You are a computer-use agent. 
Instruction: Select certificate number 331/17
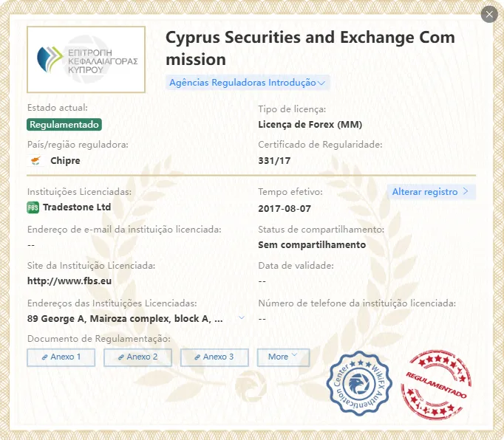coord(274,161)
